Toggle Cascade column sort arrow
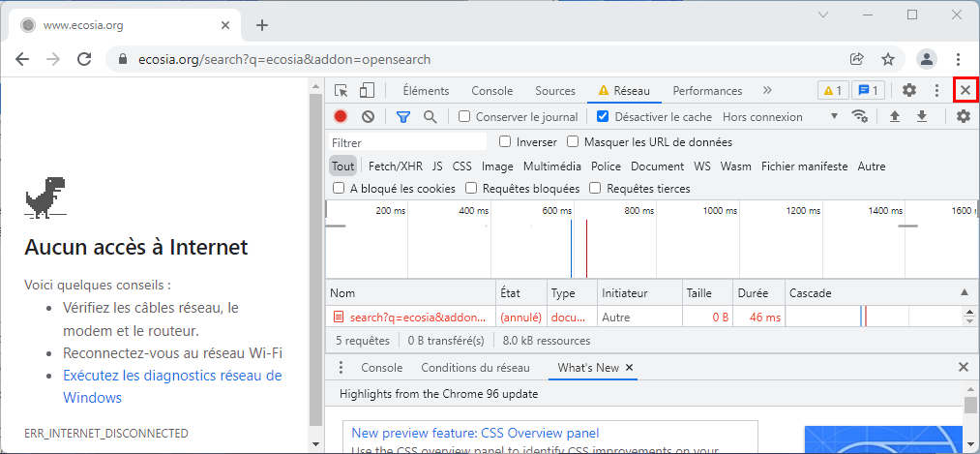 965,292
